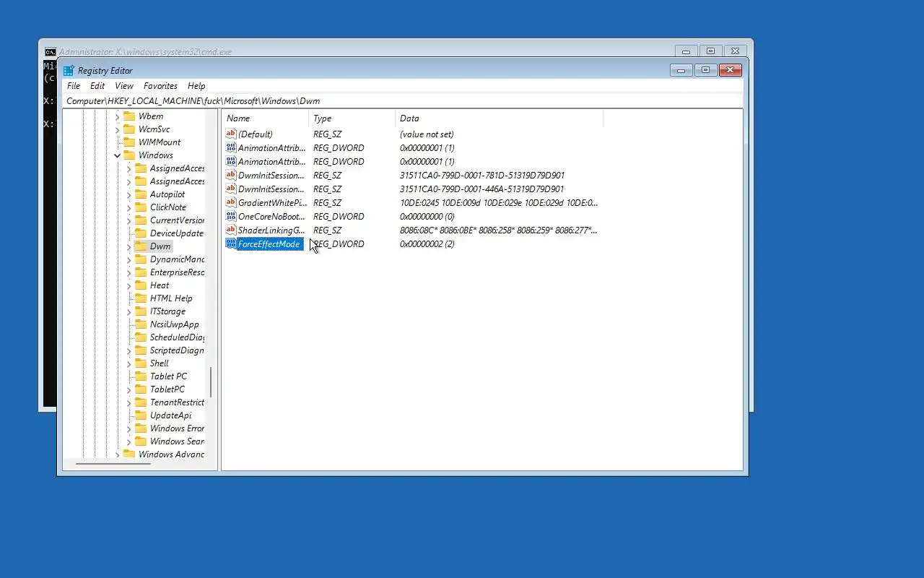The height and width of the screenshot is (578, 924).
Task: Select the (Default) string value icon
Action: tap(231, 134)
